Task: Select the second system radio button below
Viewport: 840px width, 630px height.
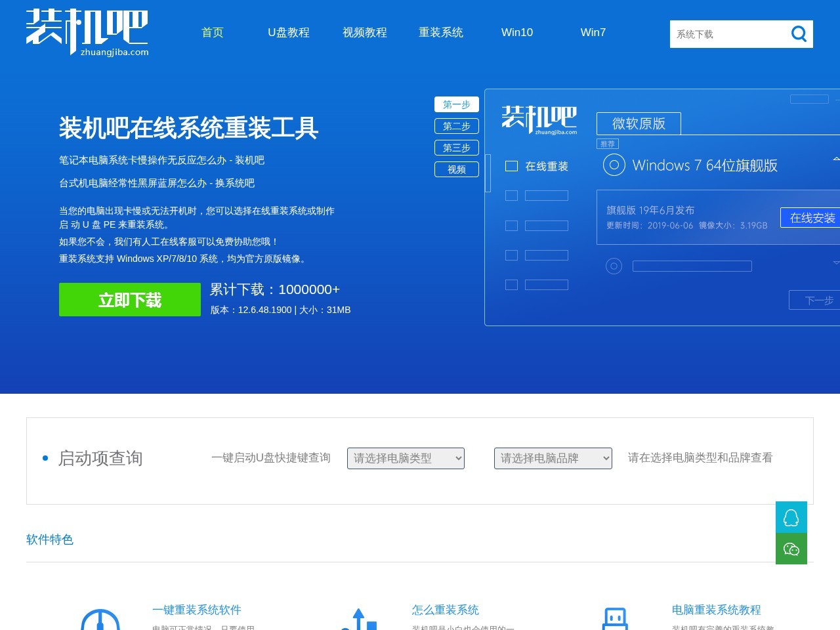Action: (x=614, y=266)
